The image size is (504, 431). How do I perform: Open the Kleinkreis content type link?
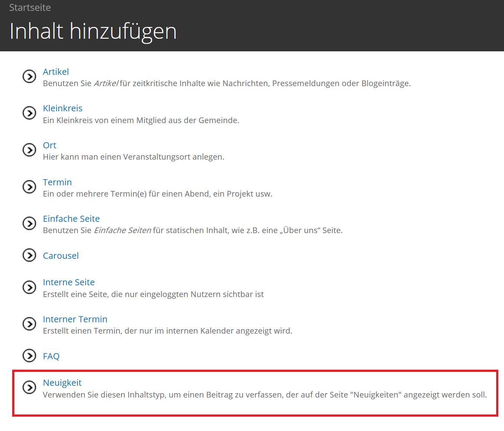point(63,108)
